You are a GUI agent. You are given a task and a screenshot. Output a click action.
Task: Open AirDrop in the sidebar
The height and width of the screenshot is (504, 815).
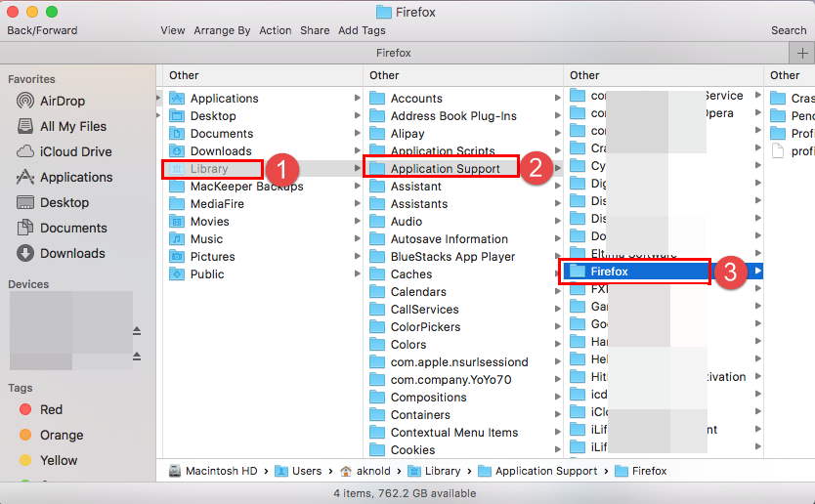(51, 101)
